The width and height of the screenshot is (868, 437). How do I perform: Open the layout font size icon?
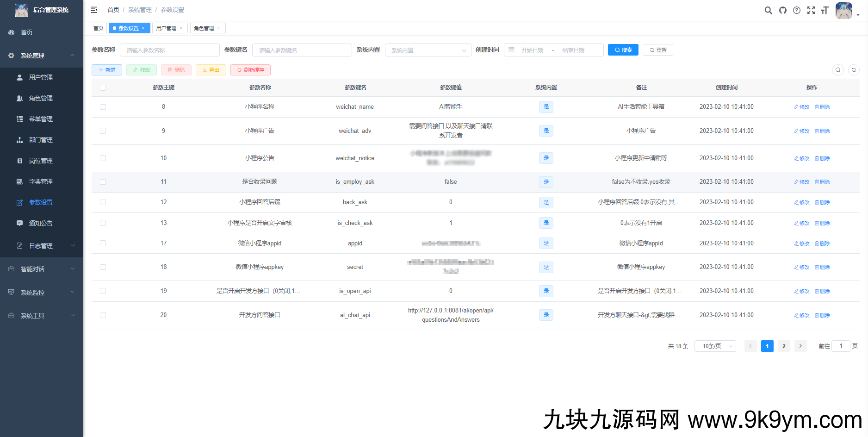(x=825, y=10)
